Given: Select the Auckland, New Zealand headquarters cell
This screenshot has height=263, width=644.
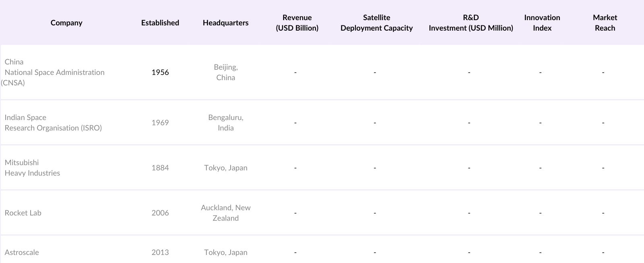Looking at the screenshot, I should pos(225,213).
